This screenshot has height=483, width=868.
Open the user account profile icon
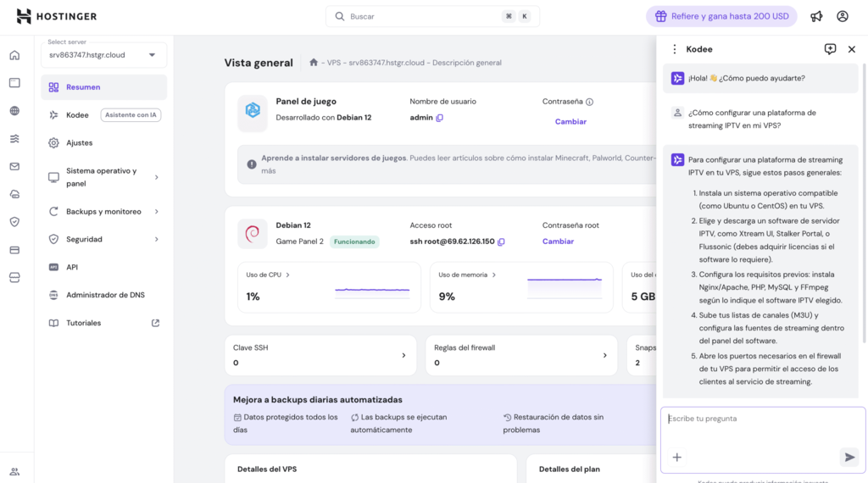[842, 16]
